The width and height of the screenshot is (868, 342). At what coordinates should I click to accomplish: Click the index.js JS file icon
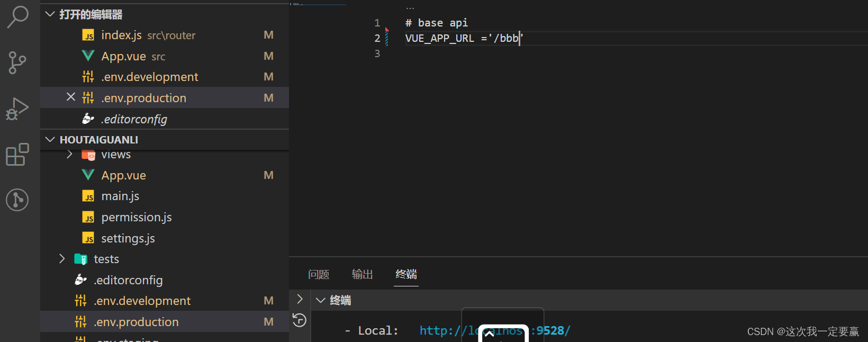coord(88,35)
